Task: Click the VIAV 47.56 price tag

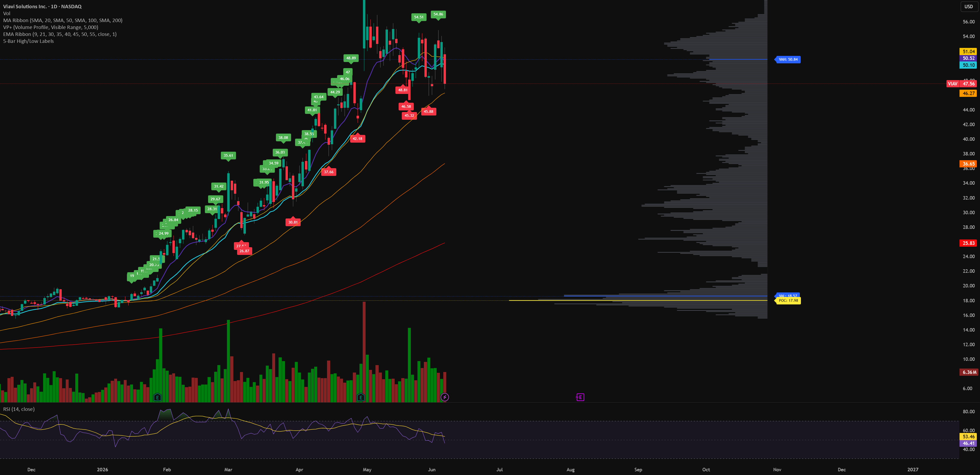Action: [961, 84]
